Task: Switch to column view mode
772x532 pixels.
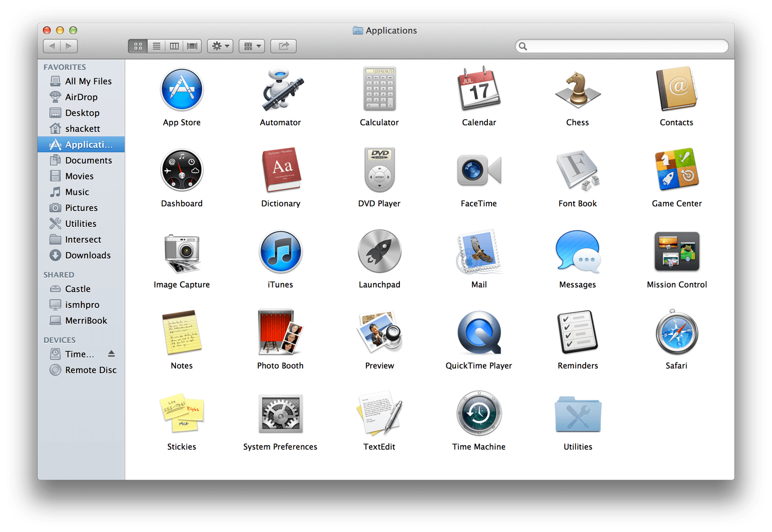Action: [174, 46]
